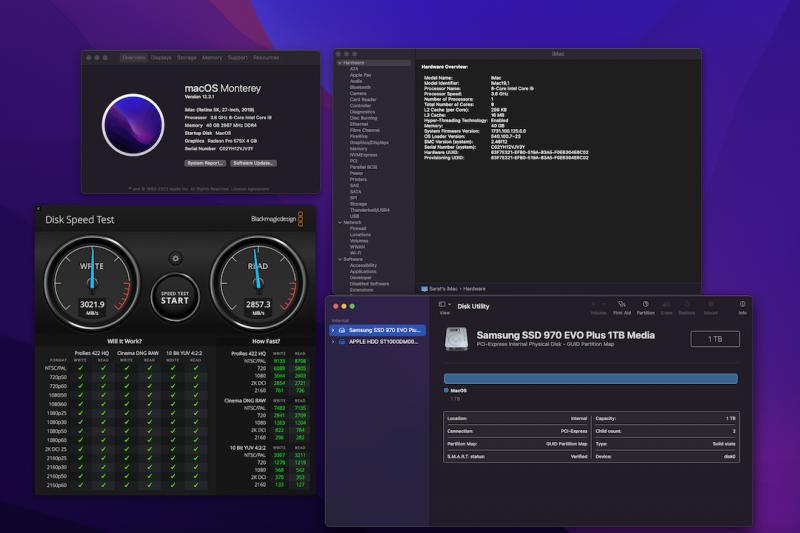This screenshot has height=533, width=800.
Task: Select Firewall under Network
Action: 358,229
